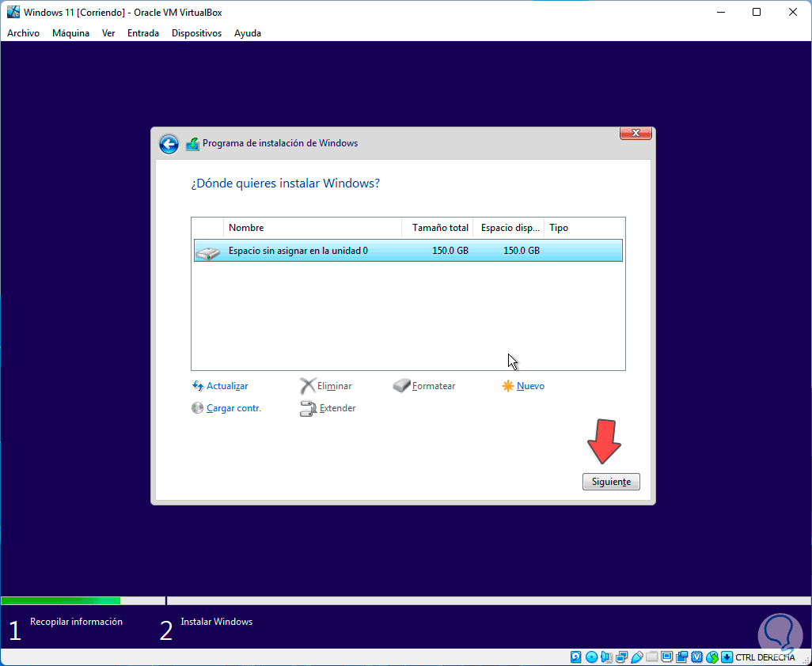Viewport: 812px width, 666px height.
Task: Click 'Instalar Windows' step label
Action: point(217,622)
